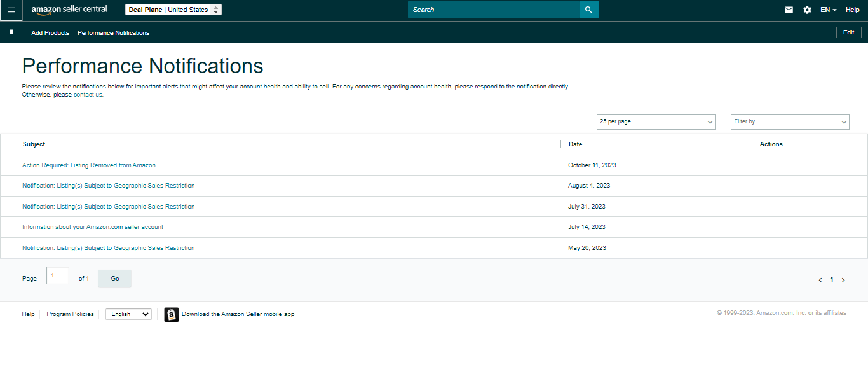This screenshot has height=374, width=868.
Task: Expand the 25 per page dropdown
Action: click(656, 121)
